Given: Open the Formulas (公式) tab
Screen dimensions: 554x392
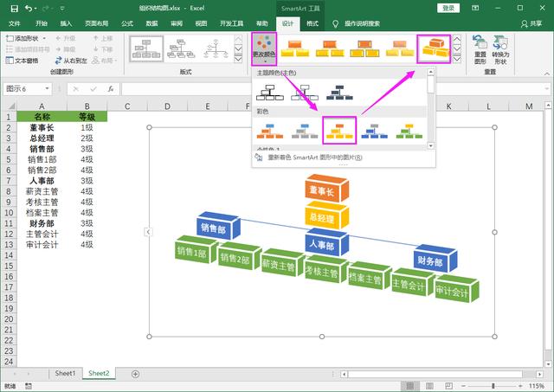Looking at the screenshot, I should click(x=127, y=23).
